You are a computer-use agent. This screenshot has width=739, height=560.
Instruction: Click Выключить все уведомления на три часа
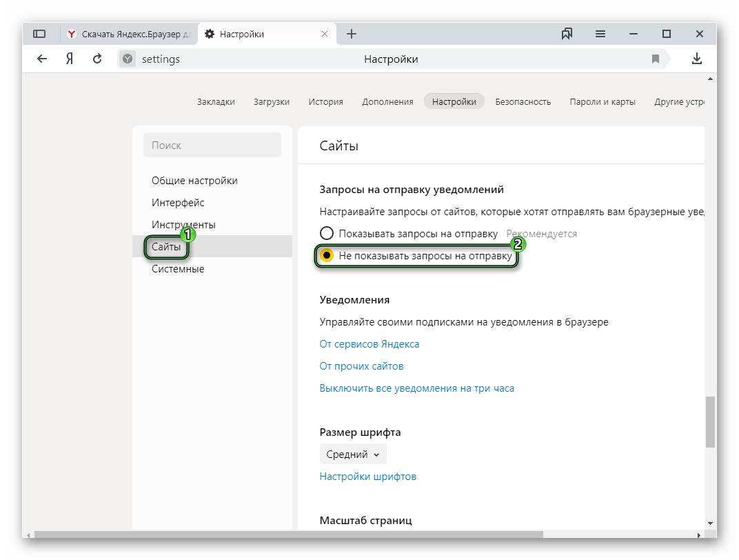click(416, 388)
